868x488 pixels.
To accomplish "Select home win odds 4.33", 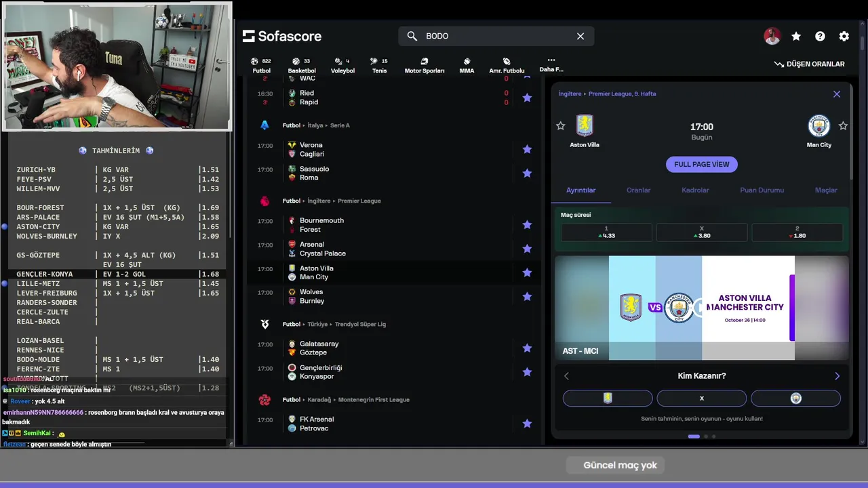I will [606, 232].
